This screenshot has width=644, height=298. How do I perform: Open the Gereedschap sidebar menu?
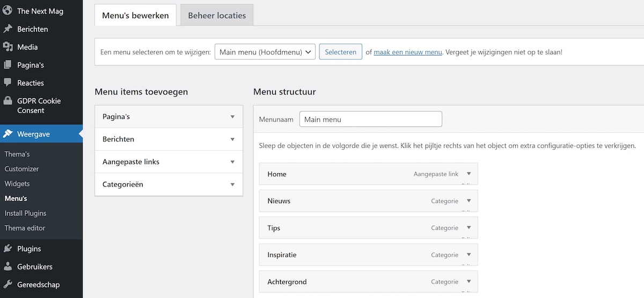pos(38,285)
